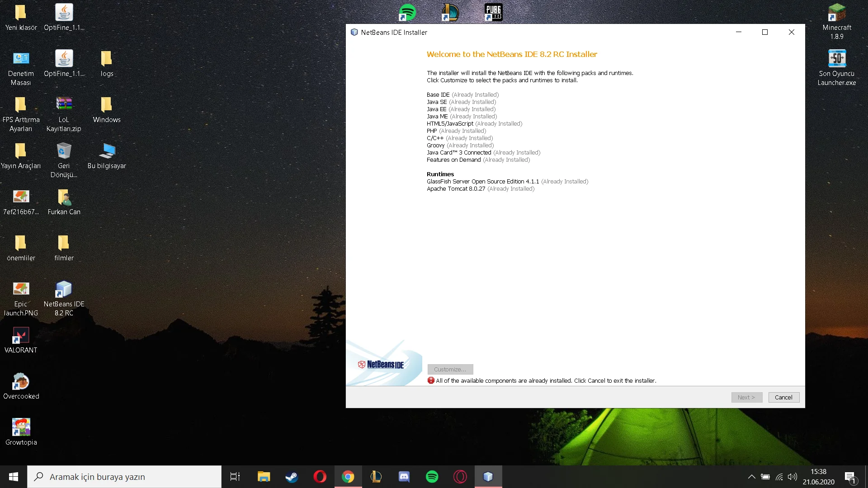Open Spotify from the taskbar

(432, 477)
